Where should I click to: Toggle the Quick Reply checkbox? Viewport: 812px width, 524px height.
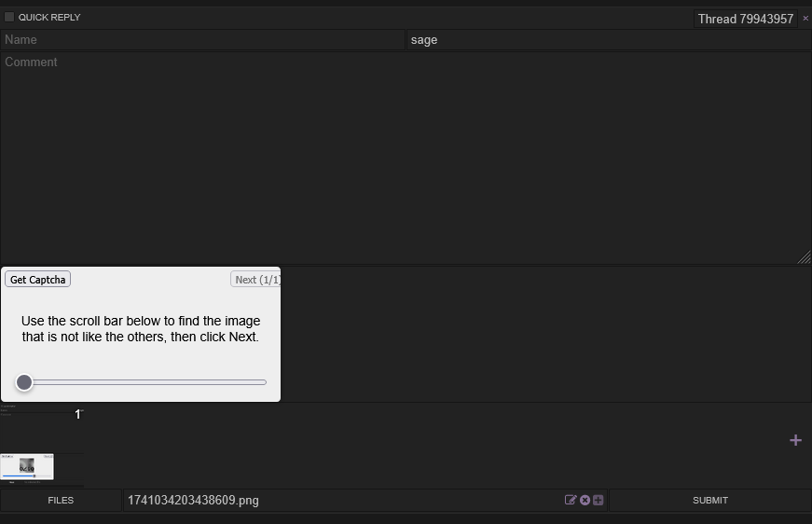pyautogui.click(x=9, y=17)
